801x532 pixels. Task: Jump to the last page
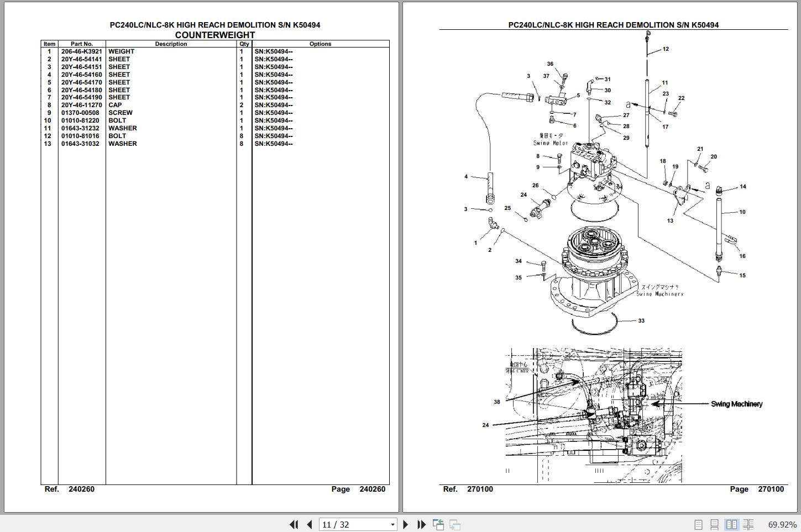click(421, 524)
